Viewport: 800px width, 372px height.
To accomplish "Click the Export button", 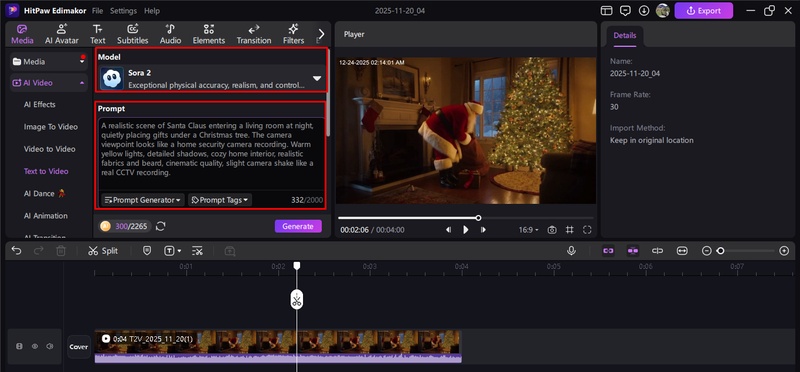I will (704, 11).
